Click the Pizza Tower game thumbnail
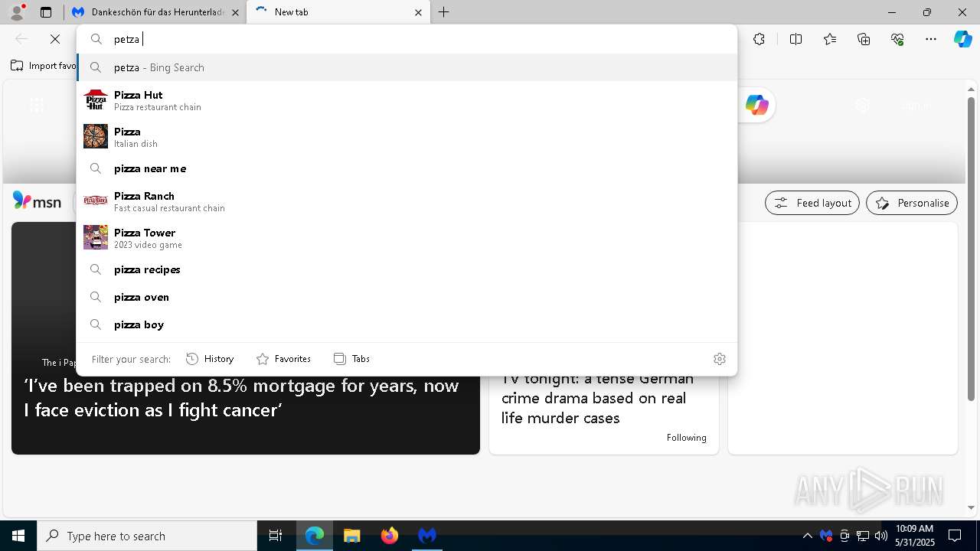The height and width of the screenshot is (551, 980). (96, 237)
